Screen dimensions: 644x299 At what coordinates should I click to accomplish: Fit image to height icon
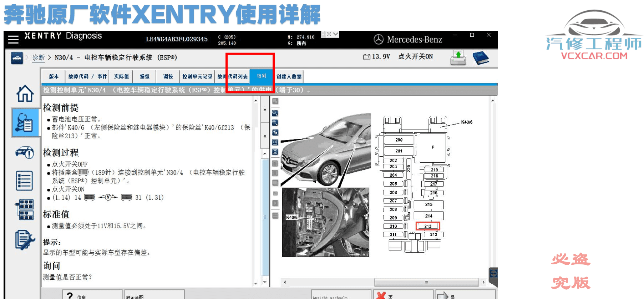coord(275,152)
